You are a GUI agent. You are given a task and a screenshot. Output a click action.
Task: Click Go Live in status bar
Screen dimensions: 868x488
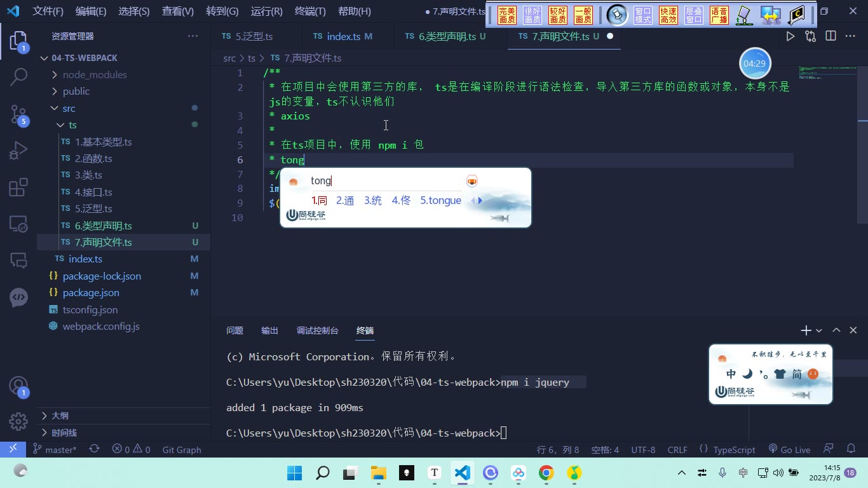click(x=789, y=449)
